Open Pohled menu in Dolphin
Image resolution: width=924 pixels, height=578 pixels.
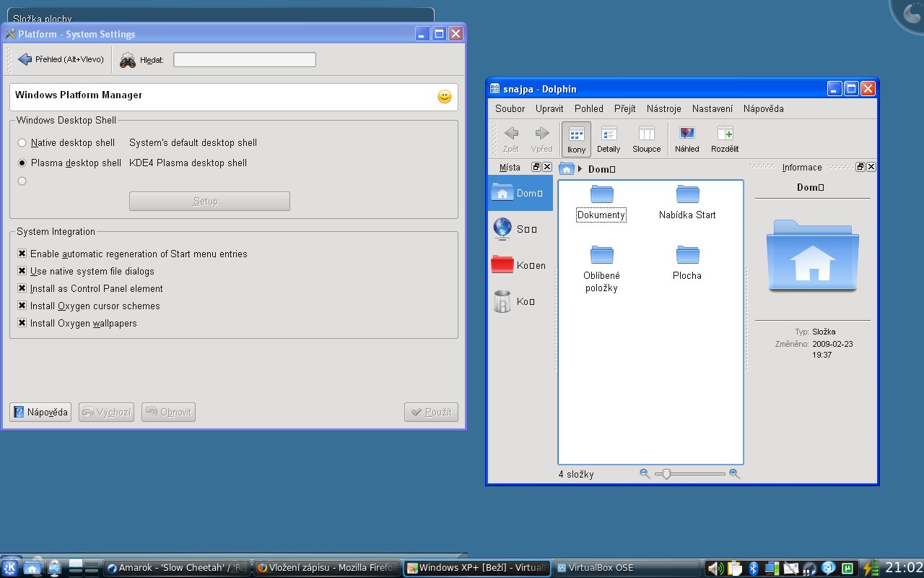click(589, 108)
